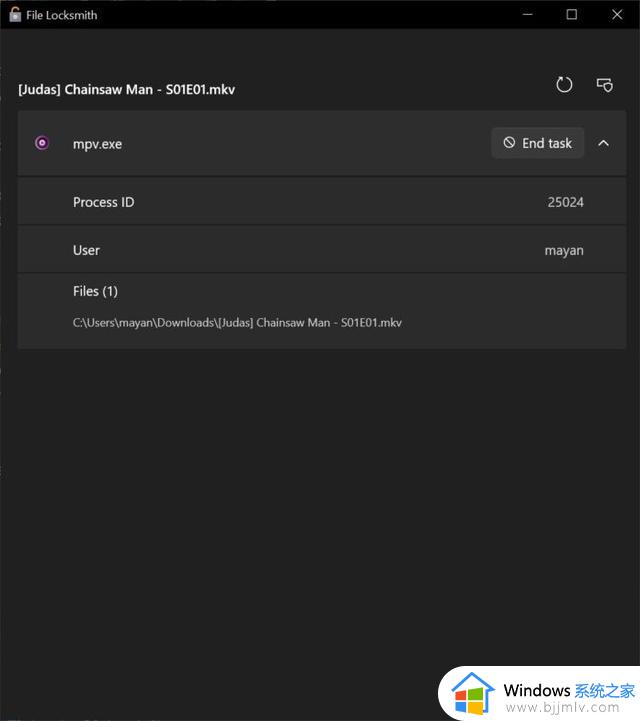
Task: Click the locked file path in Downloads
Action: (x=237, y=323)
